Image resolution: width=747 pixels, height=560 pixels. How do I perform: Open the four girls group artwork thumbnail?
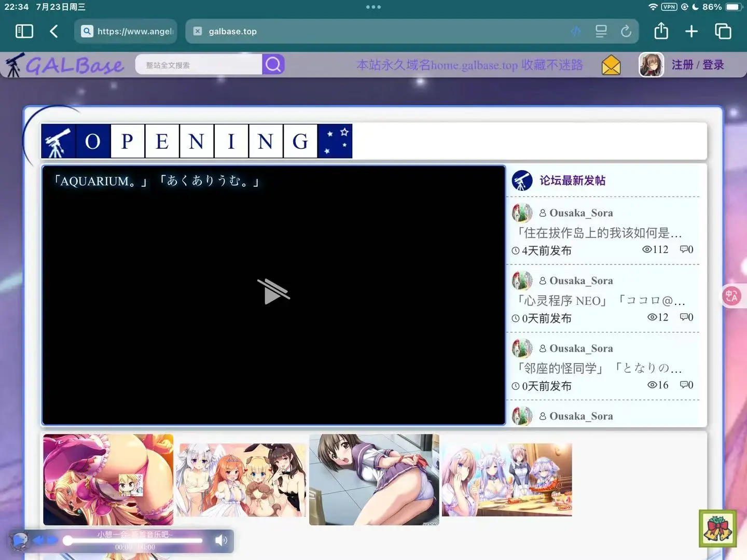point(241,480)
